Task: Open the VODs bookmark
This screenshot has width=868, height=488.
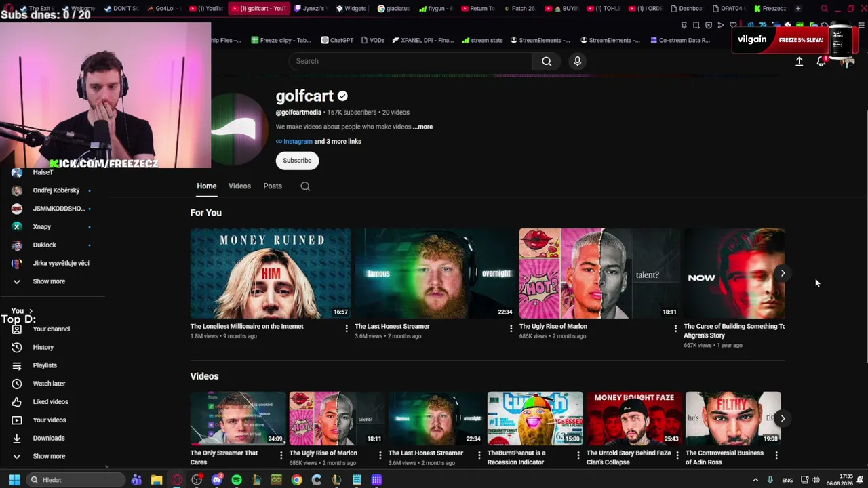Action: 372,40
